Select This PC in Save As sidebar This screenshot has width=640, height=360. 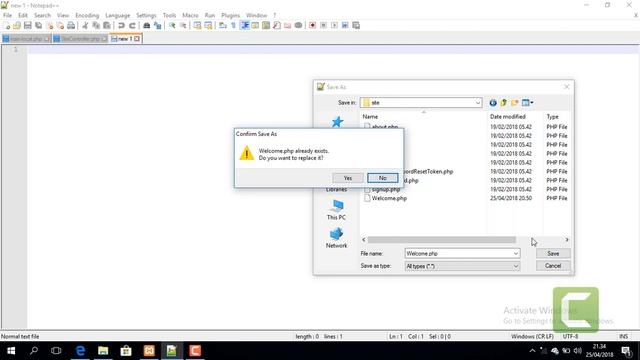click(x=336, y=210)
